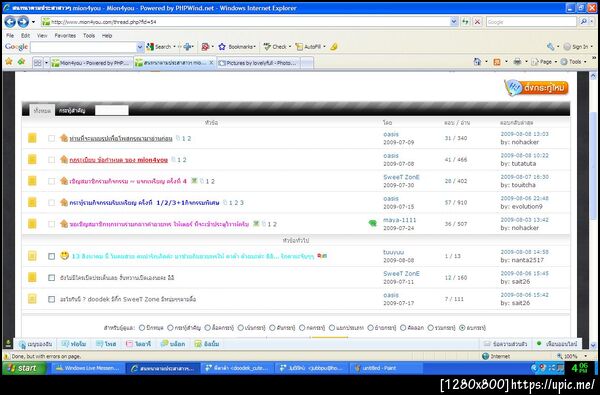
Task: Click the Google Toolbar Search button
Action: 158,47
